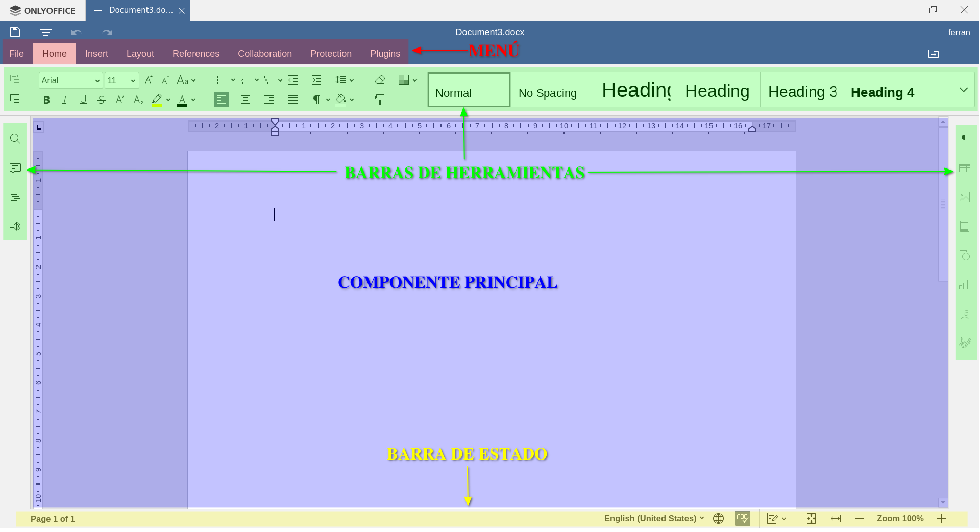
Task: Open table settings in right sidebar
Action: pyautogui.click(x=965, y=168)
